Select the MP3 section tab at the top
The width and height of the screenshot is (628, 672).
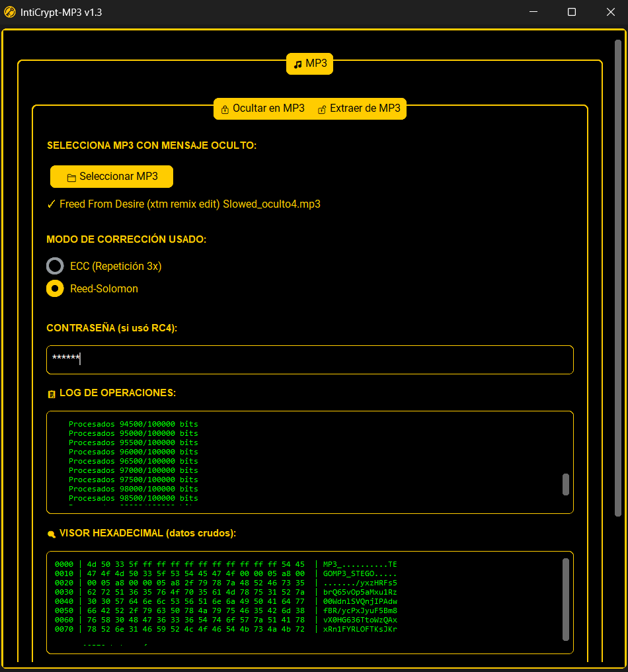click(x=309, y=63)
